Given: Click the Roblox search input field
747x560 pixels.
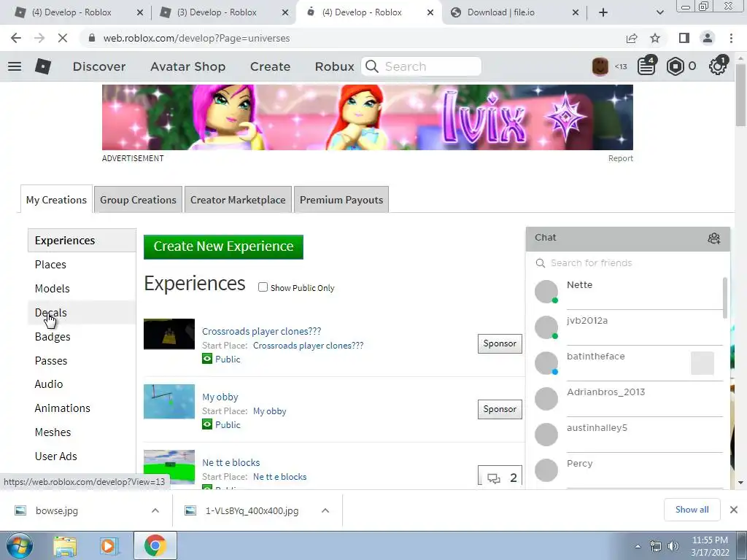Looking at the screenshot, I should (x=421, y=66).
